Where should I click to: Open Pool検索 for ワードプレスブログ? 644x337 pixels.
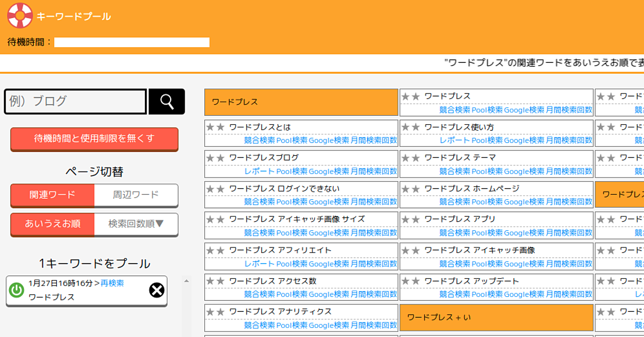click(292, 172)
